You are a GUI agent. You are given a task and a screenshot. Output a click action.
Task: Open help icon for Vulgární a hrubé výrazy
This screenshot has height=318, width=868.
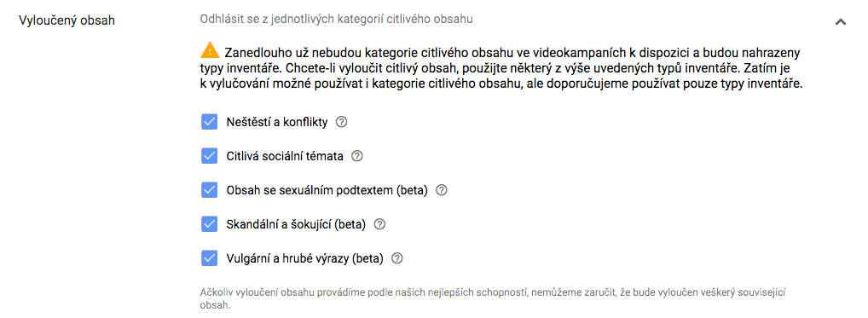397,258
